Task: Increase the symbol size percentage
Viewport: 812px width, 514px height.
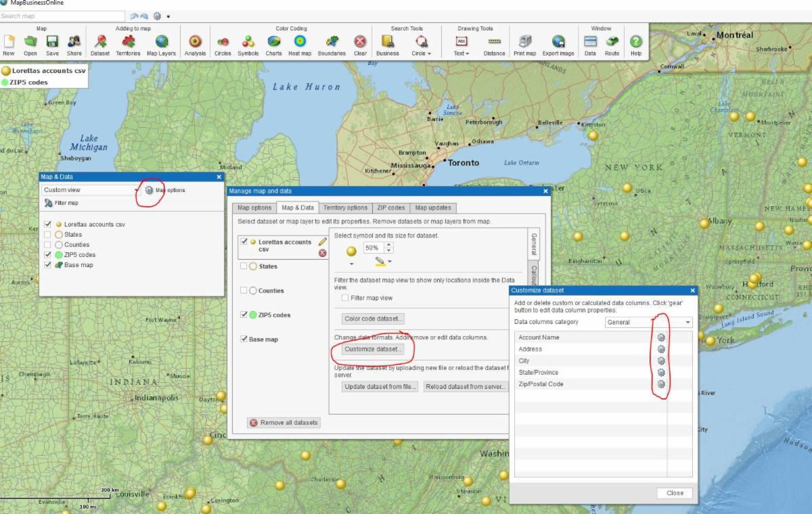Action: (388, 245)
